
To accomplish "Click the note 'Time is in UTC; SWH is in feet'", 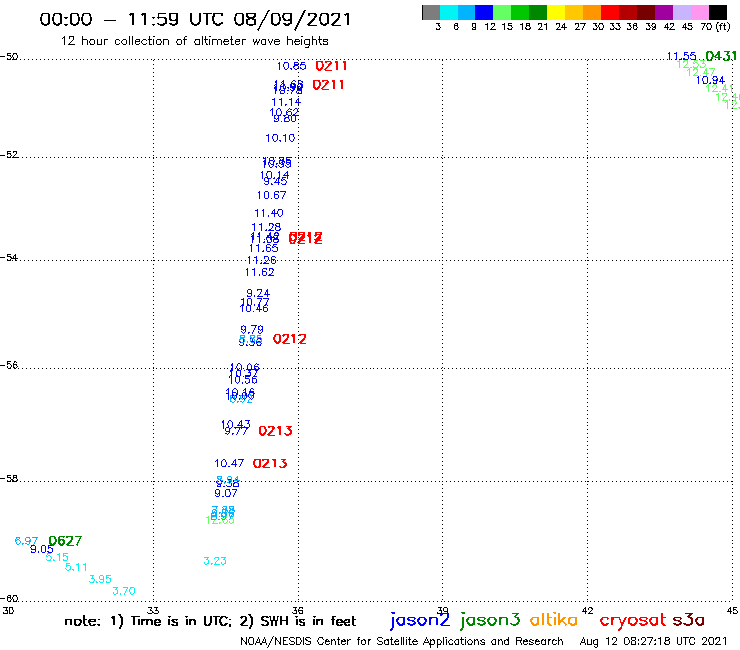I will tap(210, 621).
